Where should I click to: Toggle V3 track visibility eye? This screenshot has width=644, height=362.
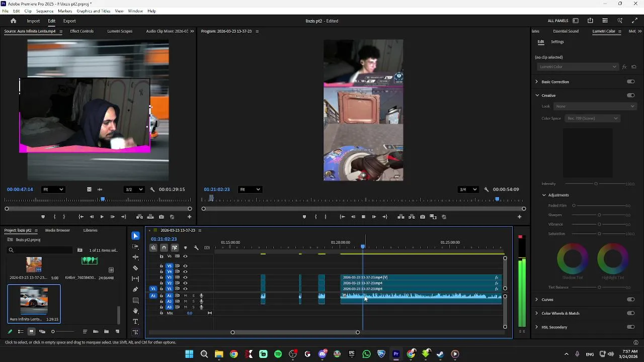tap(185, 278)
